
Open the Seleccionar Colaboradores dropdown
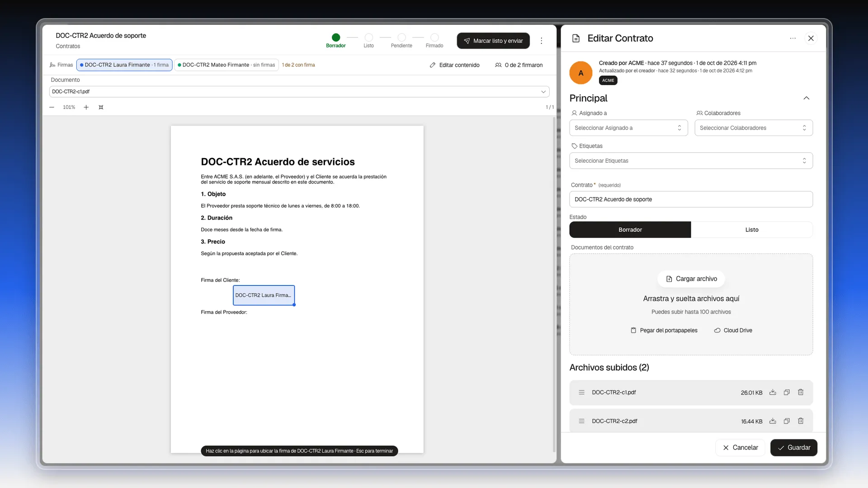tap(754, 128)
